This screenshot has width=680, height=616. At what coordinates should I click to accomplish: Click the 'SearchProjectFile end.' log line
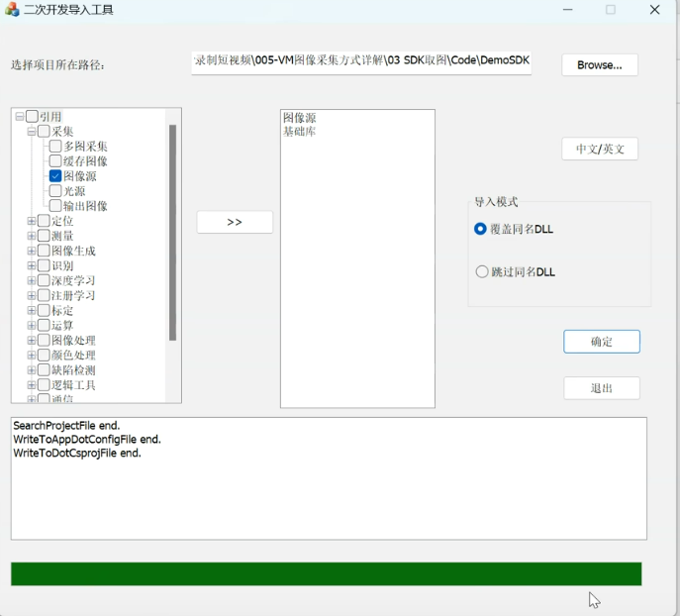(66, 426)
